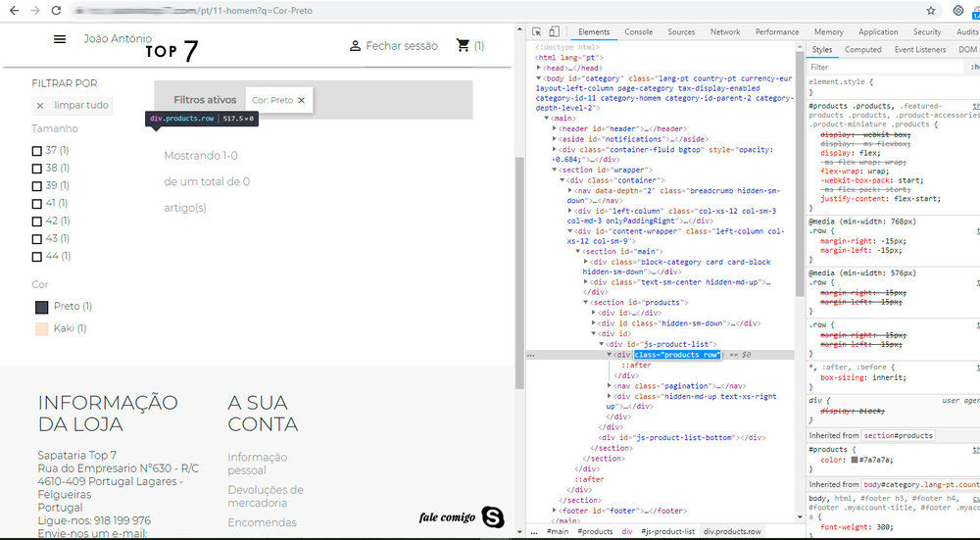Expand the div#left-column node
This screenshot has width=980, height=540.
[570, 211]
